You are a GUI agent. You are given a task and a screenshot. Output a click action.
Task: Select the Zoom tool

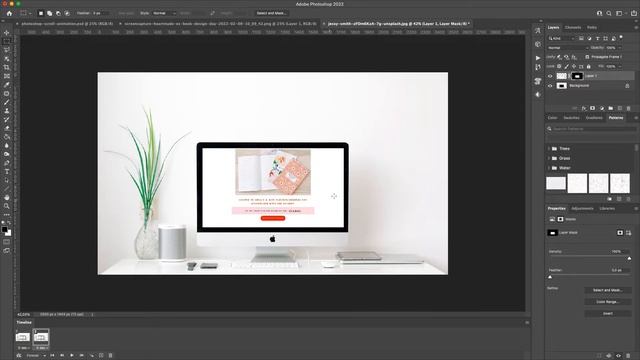[7, 206]
